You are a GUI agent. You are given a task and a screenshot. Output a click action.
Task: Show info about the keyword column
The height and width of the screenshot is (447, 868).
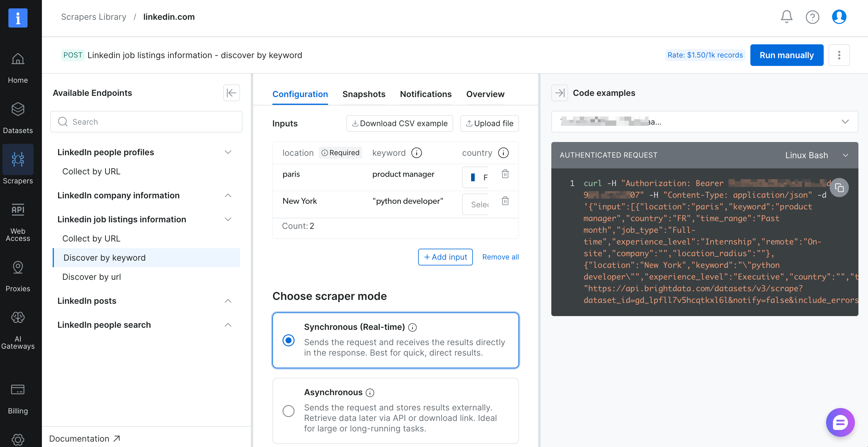click(416, 153)
